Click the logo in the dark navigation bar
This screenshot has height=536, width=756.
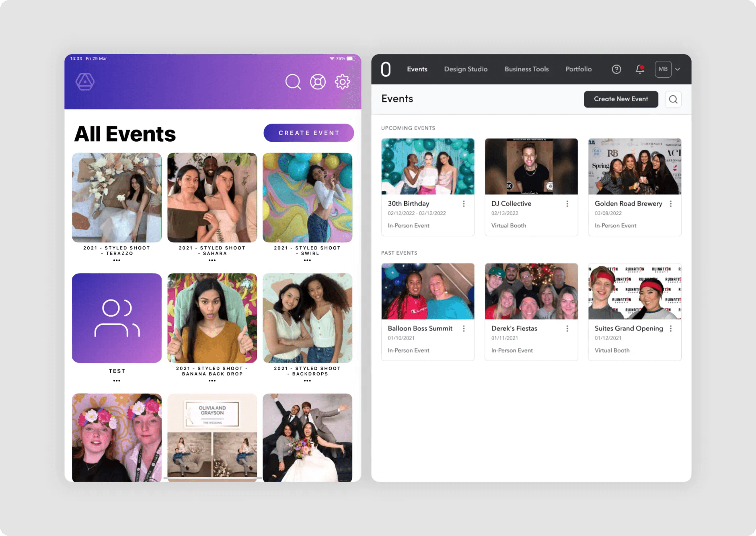pos(386,69)
